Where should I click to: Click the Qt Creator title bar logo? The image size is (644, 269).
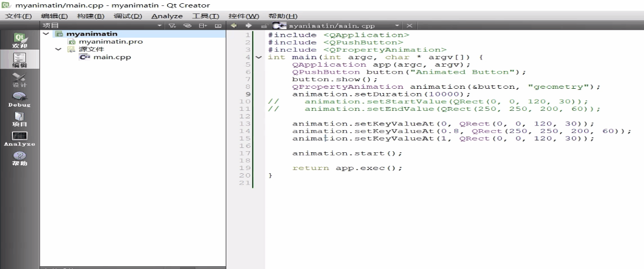(6, 5)
